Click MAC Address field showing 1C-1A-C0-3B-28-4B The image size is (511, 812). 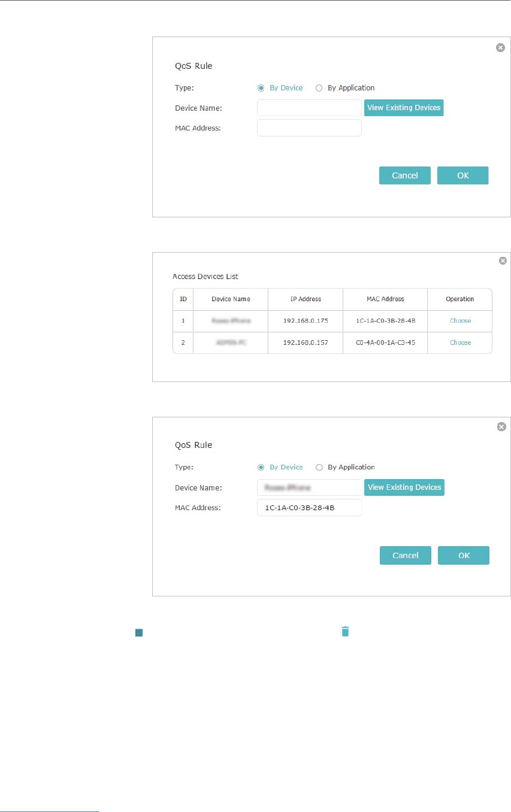click(x=309, y=508)
